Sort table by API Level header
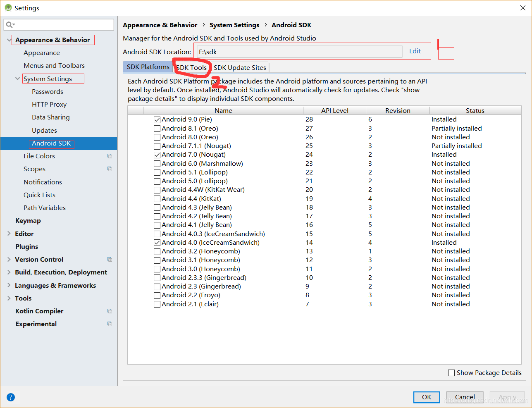This screenshot has height=408, width=532. (335, 110)
